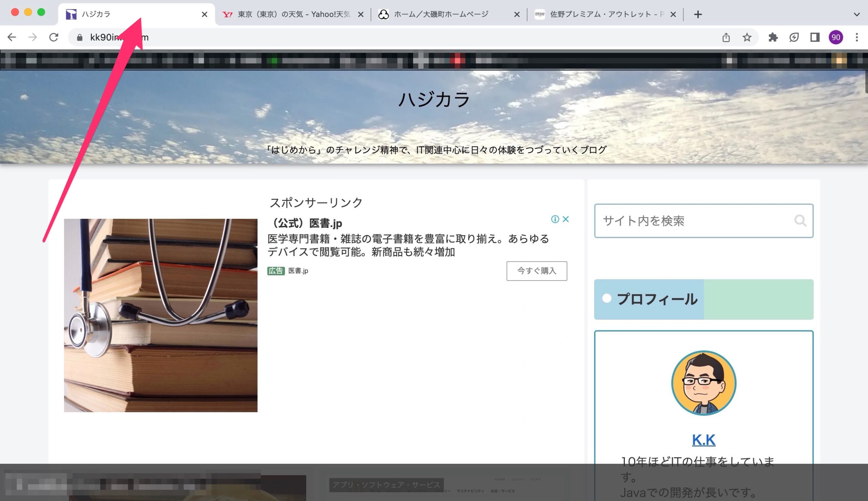The height and width of the screenshot is (501, 868).
Task: Open the purple 90 profile avatar
Action: (x=836, y=37)
